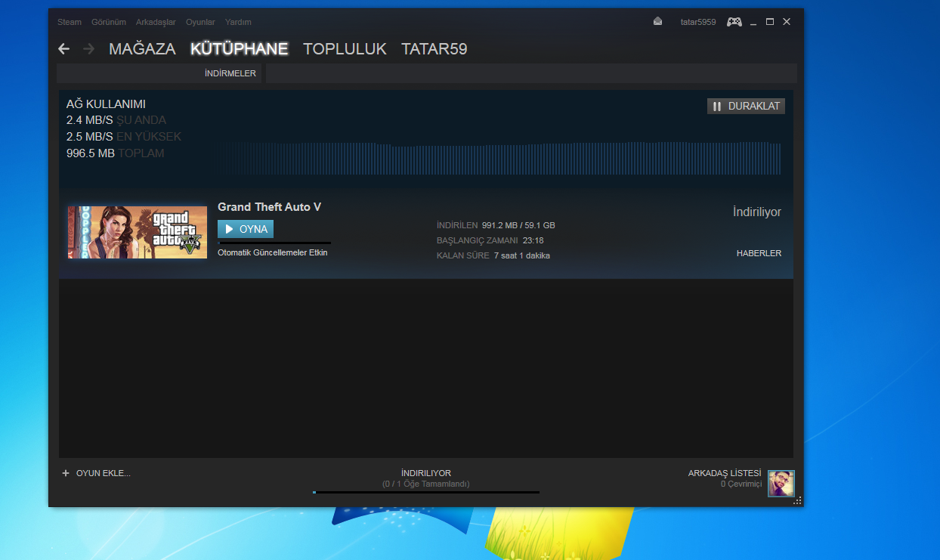Image resolution: width=940 pixels, height=560 pixels.
Task: Click the AĞ KULLANIMI heading
Action: 106,104
